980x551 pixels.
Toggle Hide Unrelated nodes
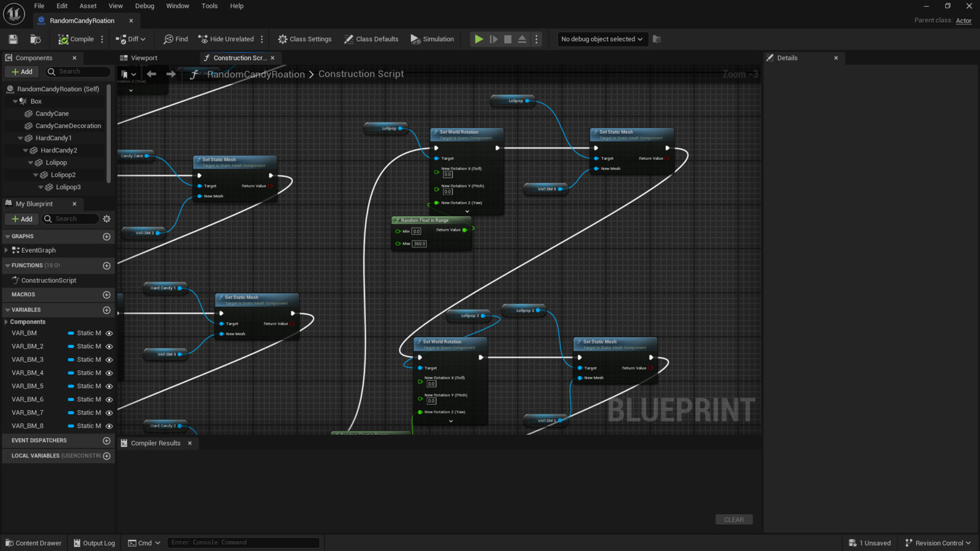tap(226, 39)
